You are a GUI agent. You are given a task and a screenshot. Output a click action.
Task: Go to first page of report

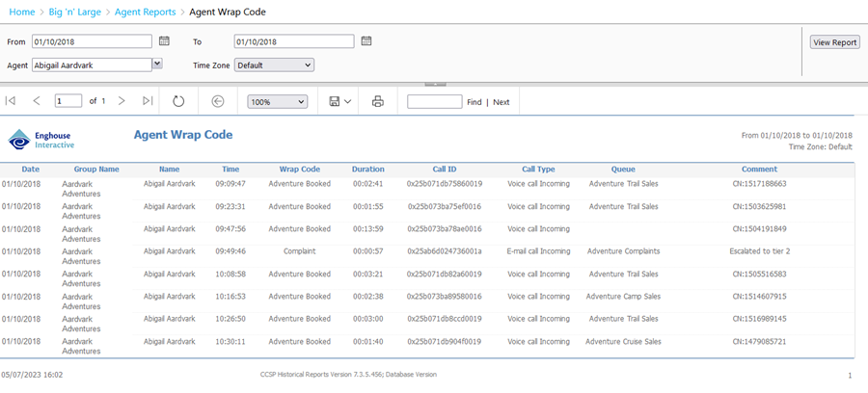pyautogui.click(x=11, y=101)
